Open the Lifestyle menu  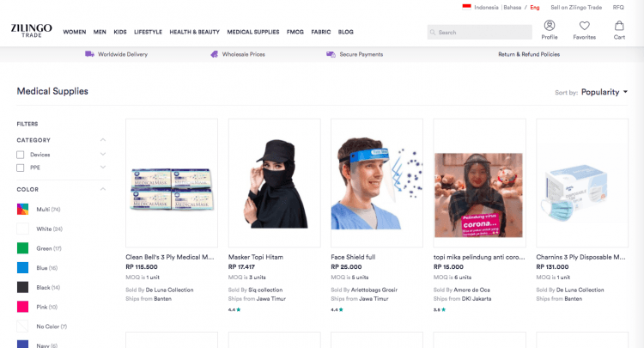[x=148, y=32]
